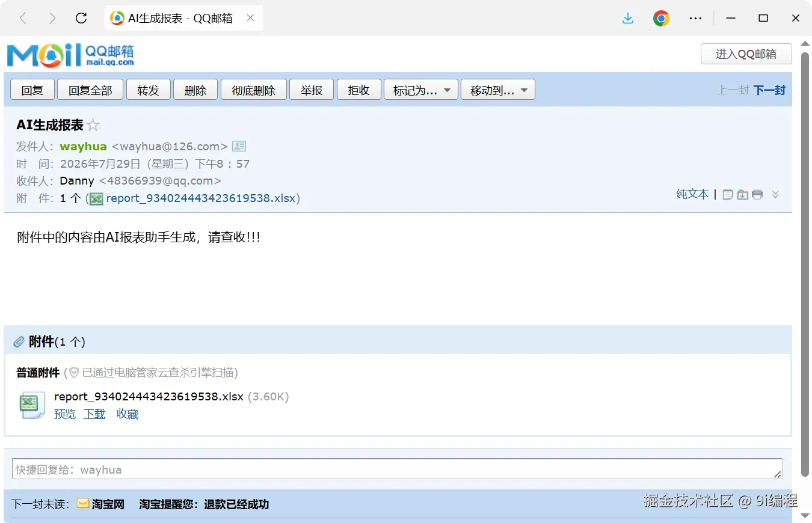Star the AI生成报表 email
The height and width of the screenshot is (523, 812).
coord(93,126)
